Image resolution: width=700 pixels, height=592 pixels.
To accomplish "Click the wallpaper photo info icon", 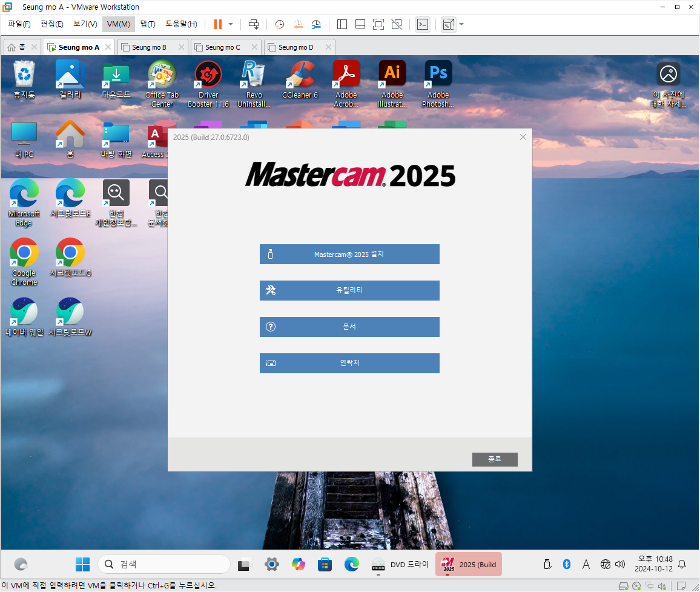I will [669, 84].
